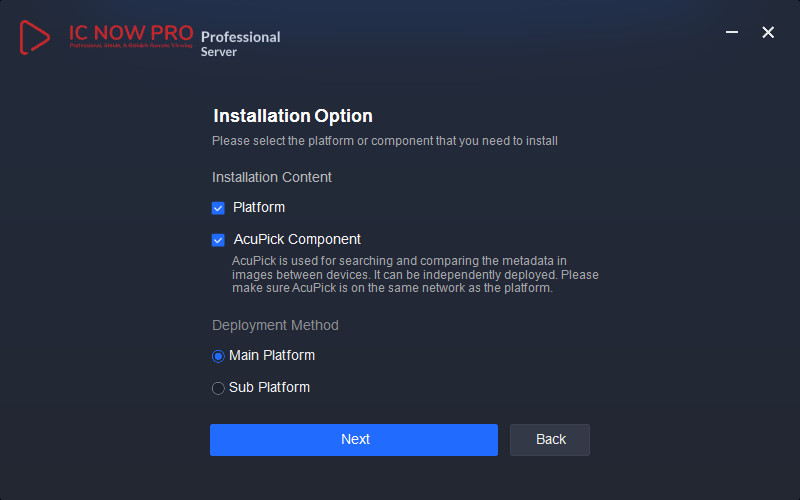
Task: Click the Main Platform label text
Action: point(272,356)
